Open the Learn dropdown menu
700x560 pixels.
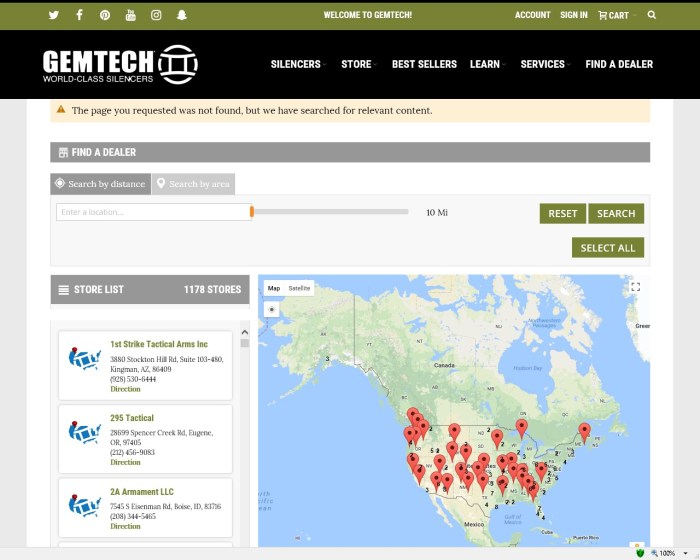[487, 64]
